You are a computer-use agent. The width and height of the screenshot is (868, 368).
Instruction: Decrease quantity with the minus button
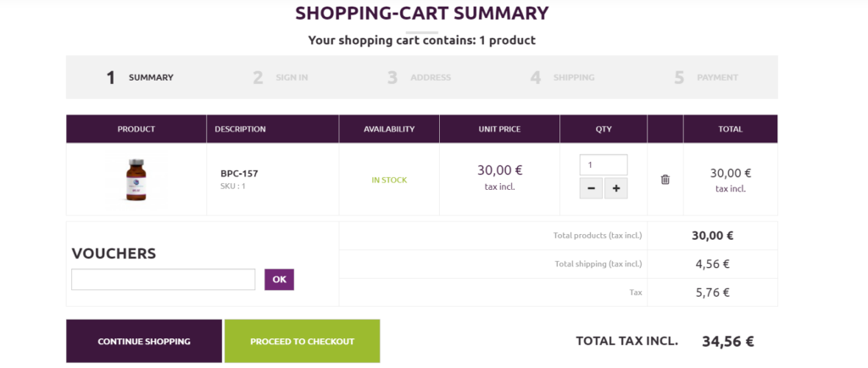pos(591,188)
